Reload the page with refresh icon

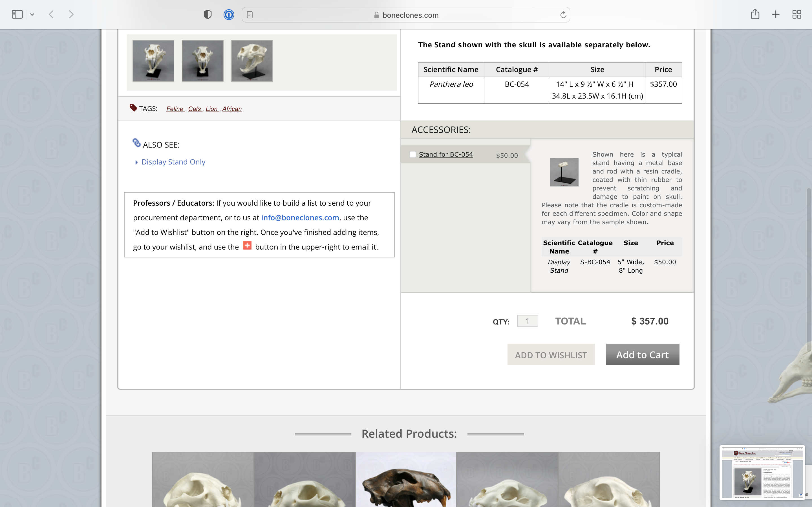pos(563,15)
